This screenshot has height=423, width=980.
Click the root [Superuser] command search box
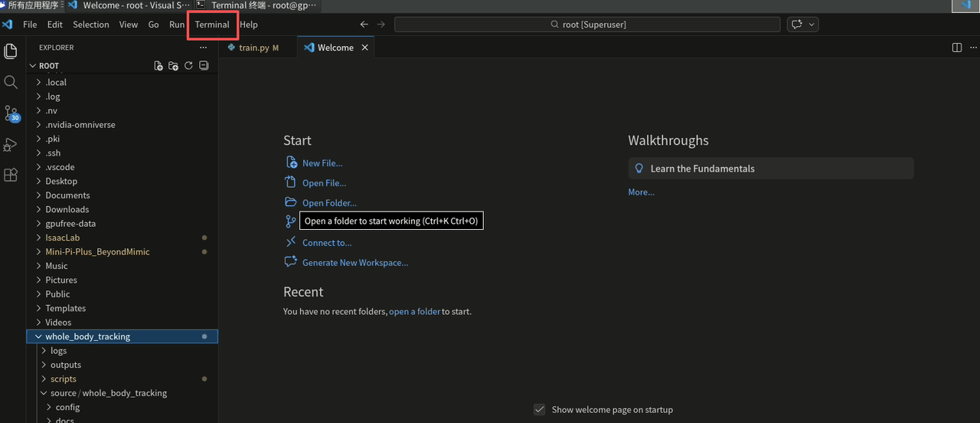pos(588,25)
